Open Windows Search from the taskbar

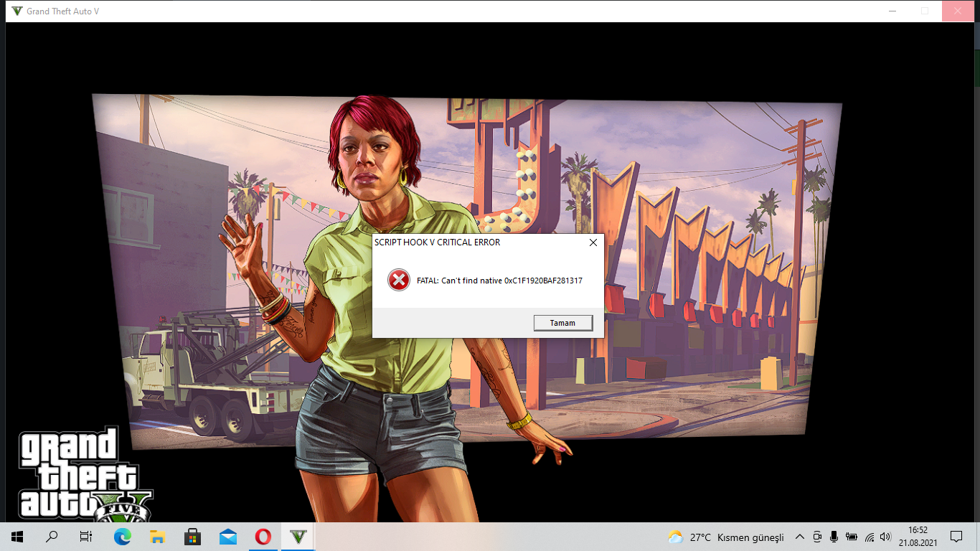point(52,537)
